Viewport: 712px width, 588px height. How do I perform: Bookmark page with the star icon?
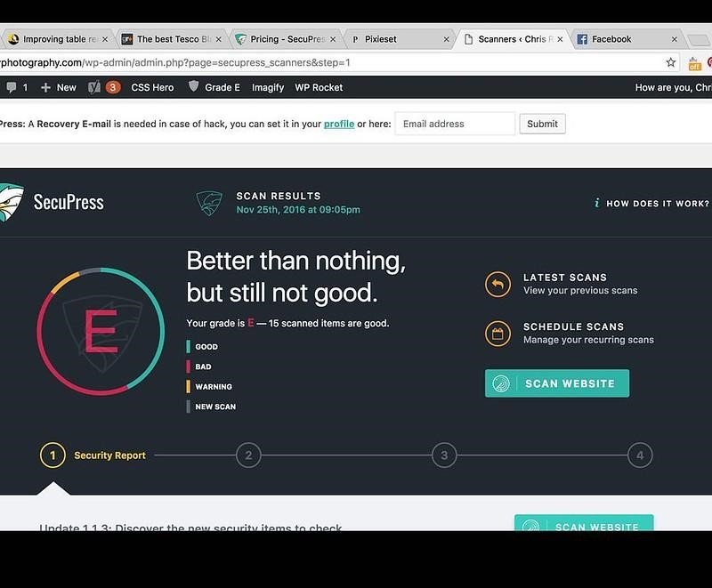click(x=671, y=62)
